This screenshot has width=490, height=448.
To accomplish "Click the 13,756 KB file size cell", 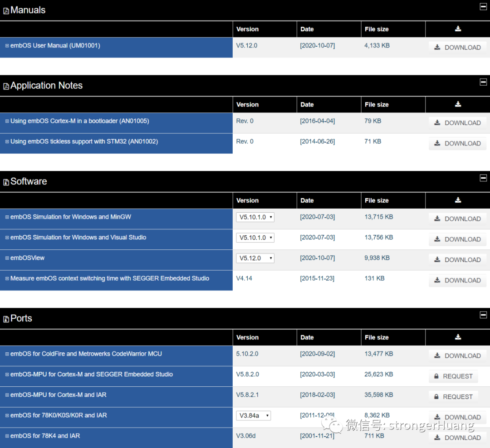I will point(378,238).
